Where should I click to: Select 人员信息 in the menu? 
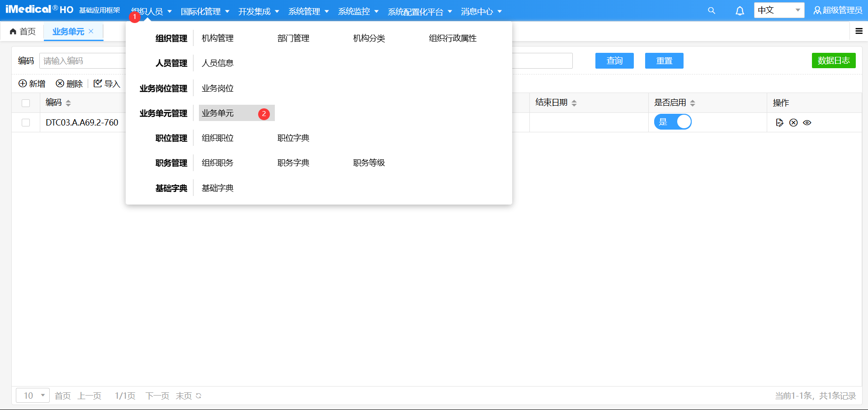click(217, 63)
